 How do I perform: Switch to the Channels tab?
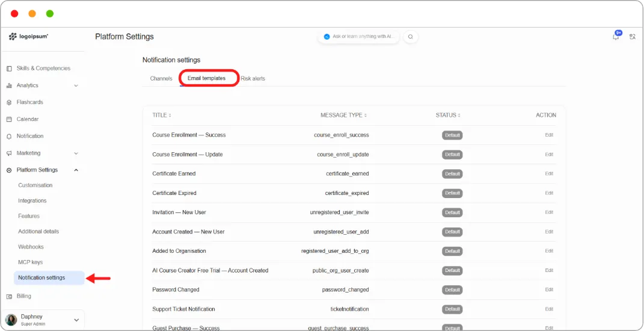[161, 78]
